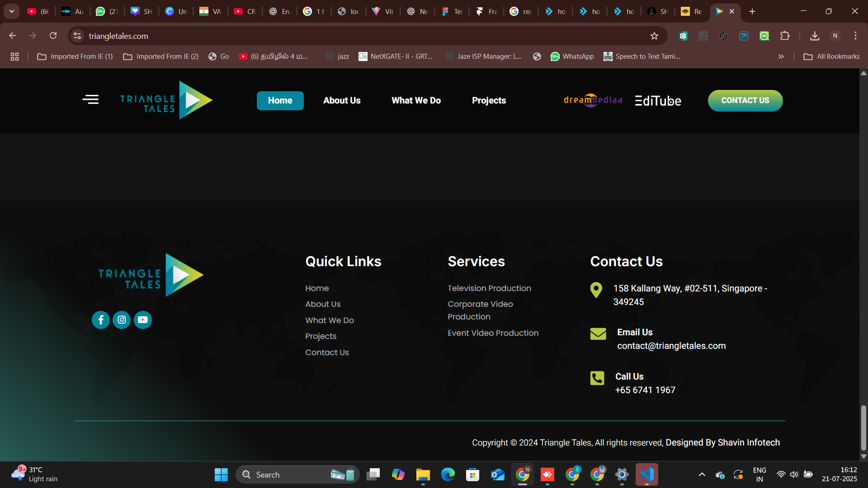Open the hamburger menu icon

(x=90, y=100)
